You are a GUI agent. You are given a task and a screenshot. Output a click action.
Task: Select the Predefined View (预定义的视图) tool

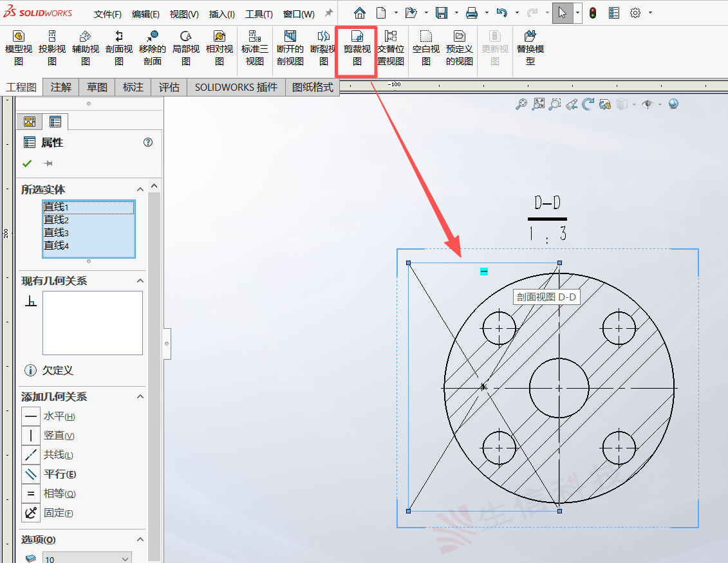[459, 48]
